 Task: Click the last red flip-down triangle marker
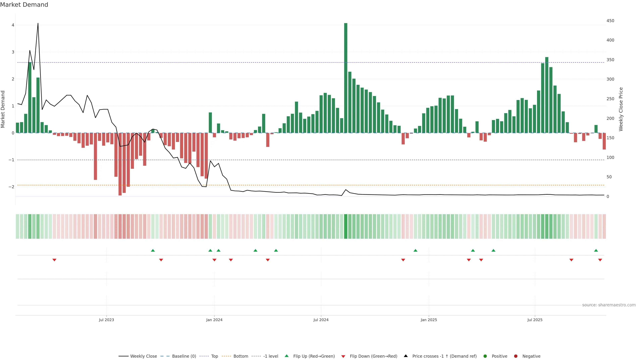click(600, 260)
